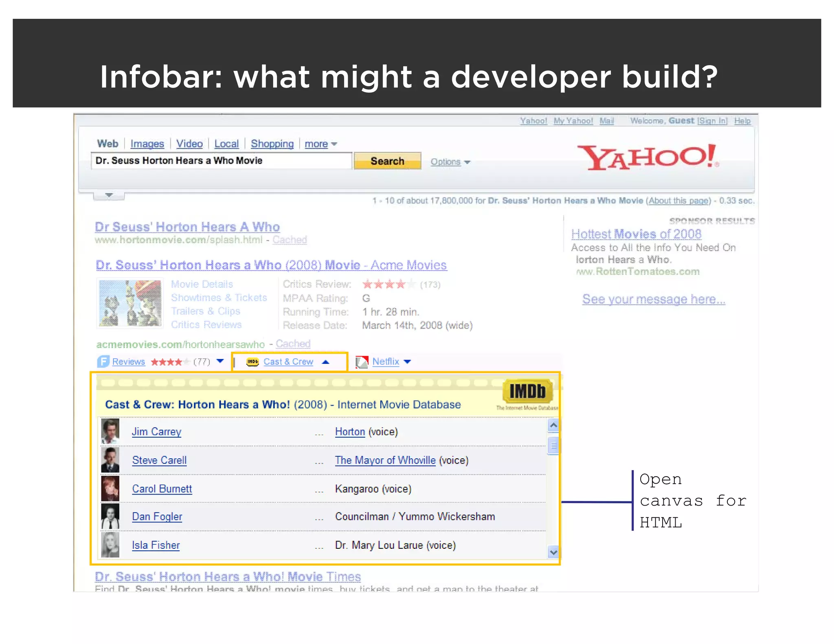Click the Reviews F icon
Screen dimensions: 834x644
pos(103,361)
